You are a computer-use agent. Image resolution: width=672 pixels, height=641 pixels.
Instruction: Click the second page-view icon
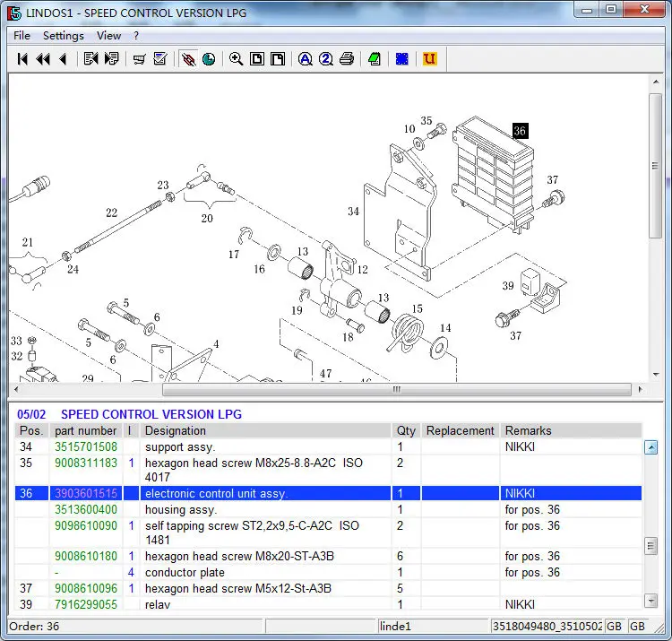pyautogui.click(x=278, y=59)
